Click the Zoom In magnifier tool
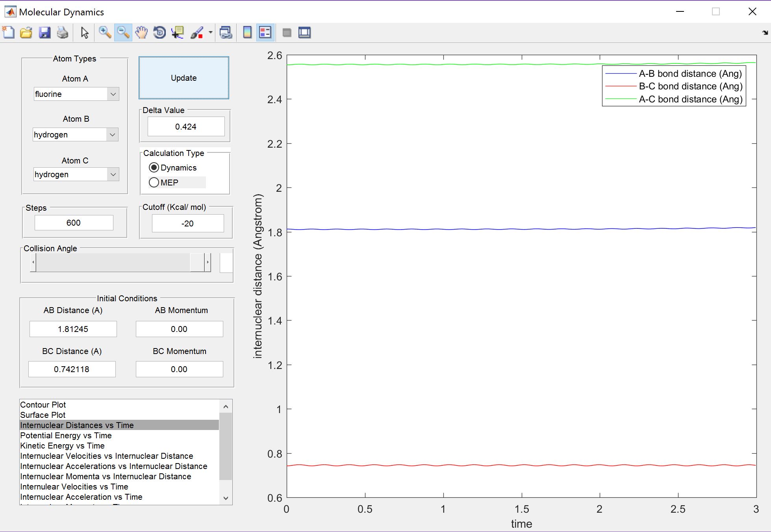Screen dimensions: 771x532 coord(104,33)
